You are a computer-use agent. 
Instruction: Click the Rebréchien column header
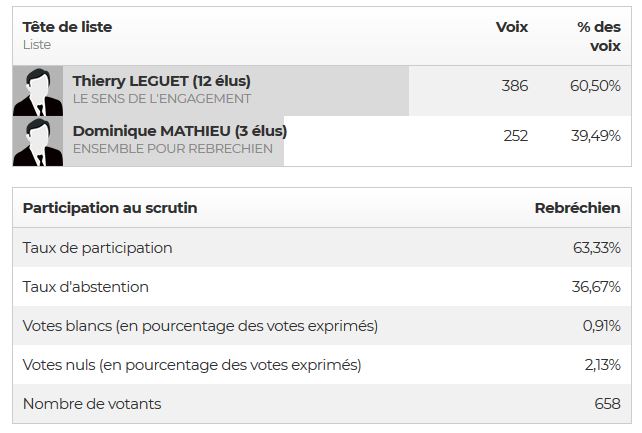(x=577, y=208)
